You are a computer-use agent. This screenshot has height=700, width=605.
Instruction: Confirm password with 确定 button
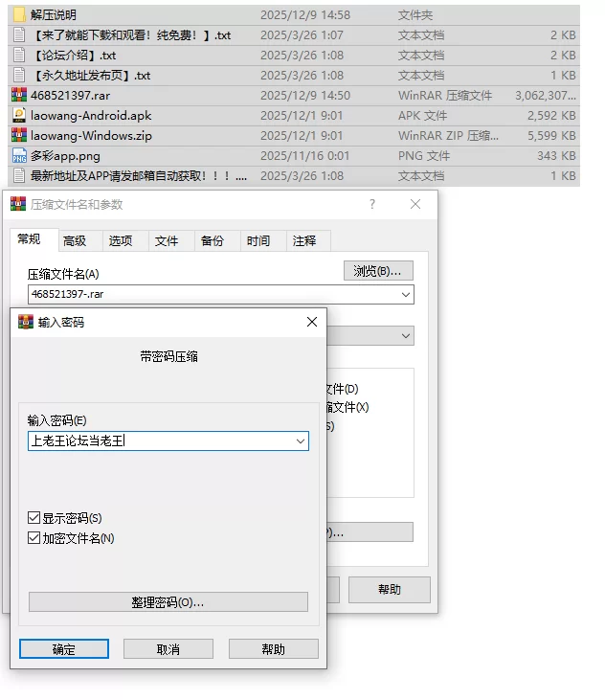(x=64, y=649)
